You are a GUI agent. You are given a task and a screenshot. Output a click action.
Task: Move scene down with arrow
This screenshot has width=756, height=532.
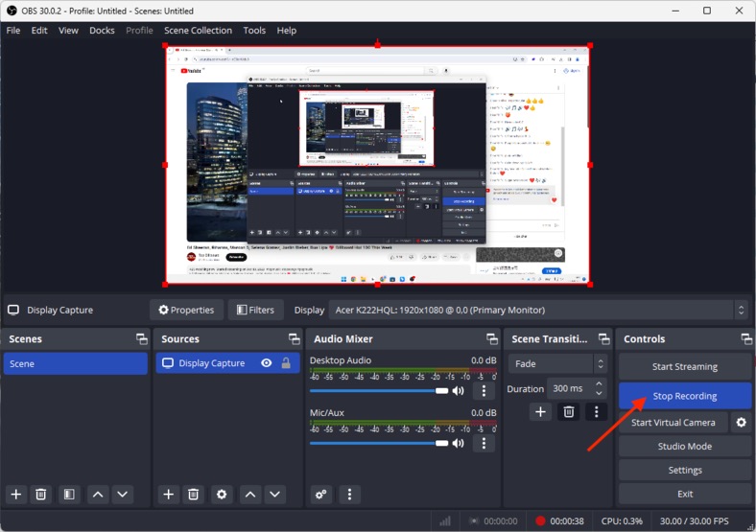(x=123, y=495)
